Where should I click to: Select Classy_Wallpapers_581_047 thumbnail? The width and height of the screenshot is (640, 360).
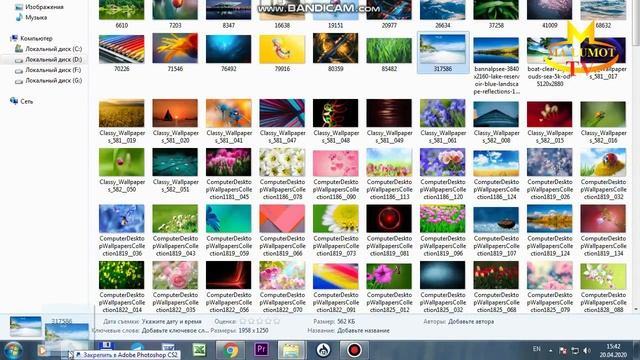(282, 121)
